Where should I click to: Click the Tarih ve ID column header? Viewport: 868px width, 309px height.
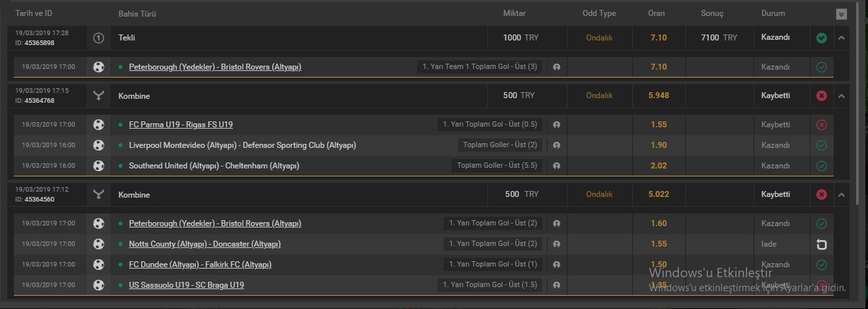[x=33, y=13]
